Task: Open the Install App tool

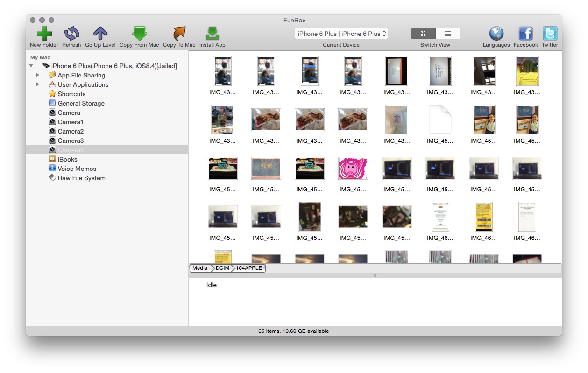Action: tap(212, 34)
